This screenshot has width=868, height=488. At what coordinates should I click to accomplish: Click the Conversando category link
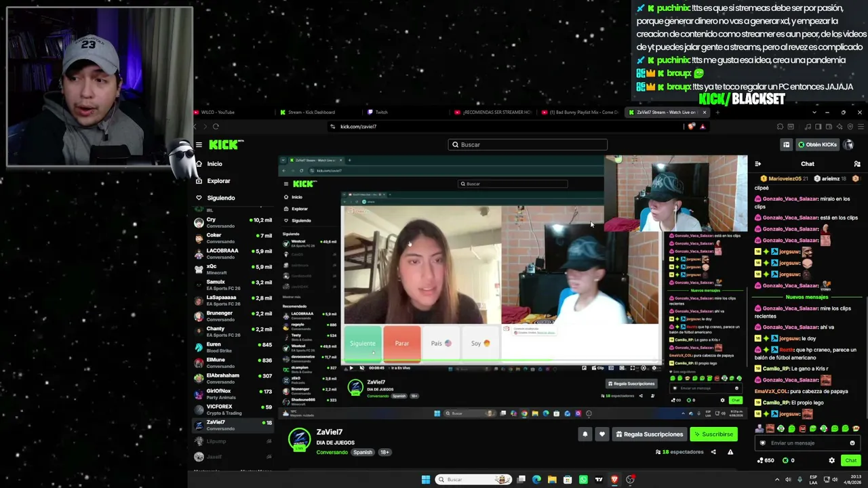332,452
